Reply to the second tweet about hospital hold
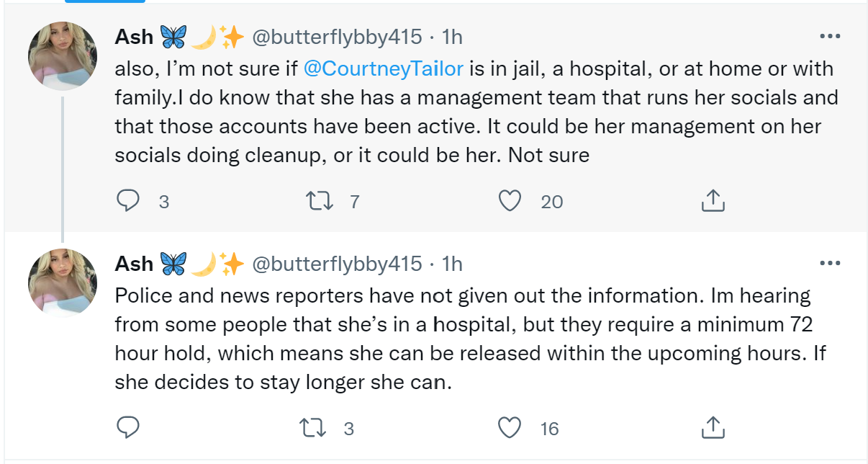Screen dimensions: 868x464 (x=127, y=429)
